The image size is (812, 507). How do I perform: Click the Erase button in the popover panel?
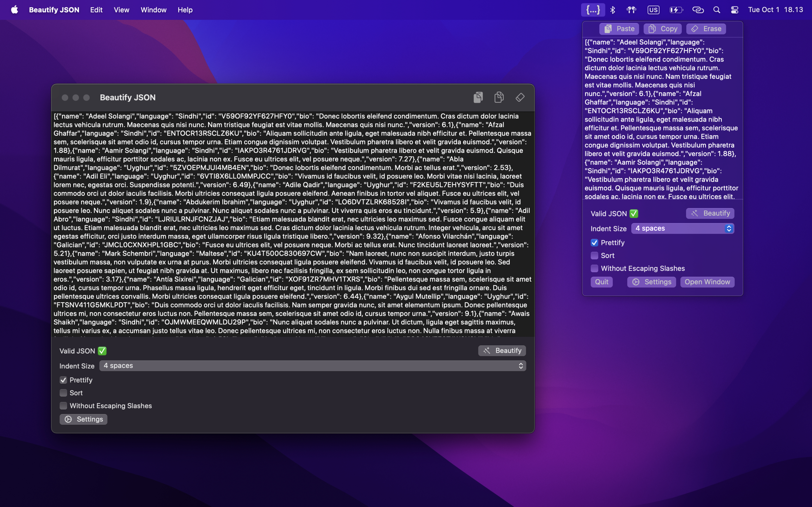click(x=705, y=28)
